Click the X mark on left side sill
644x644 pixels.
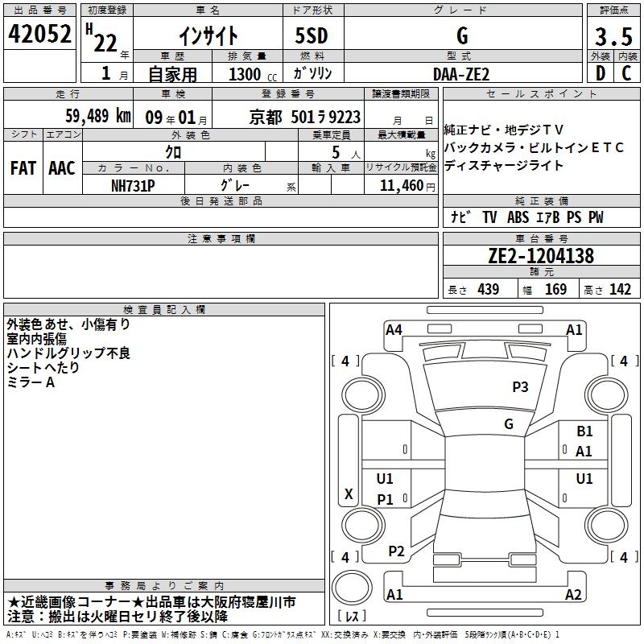click(349, 494)
